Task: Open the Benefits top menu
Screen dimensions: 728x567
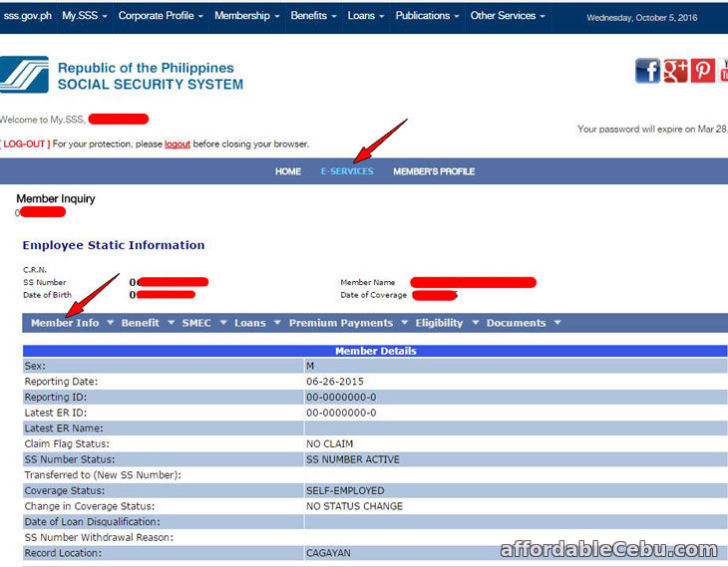Action: click(313, 16)
